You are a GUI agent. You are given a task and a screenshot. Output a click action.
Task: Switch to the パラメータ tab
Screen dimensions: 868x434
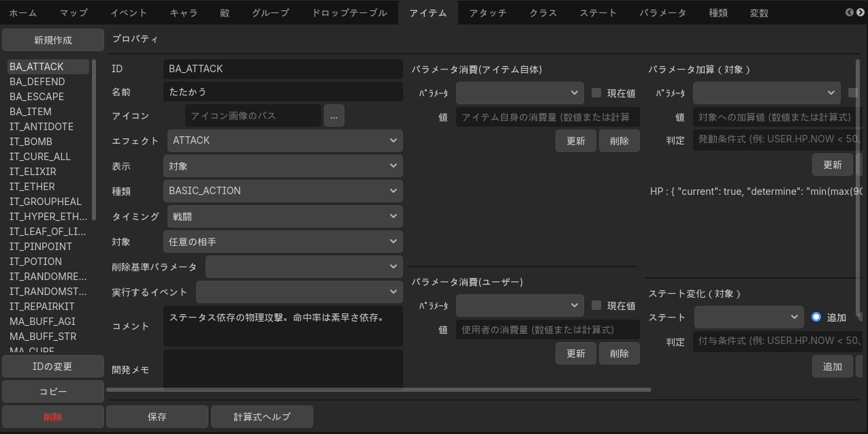click(662, 12)
